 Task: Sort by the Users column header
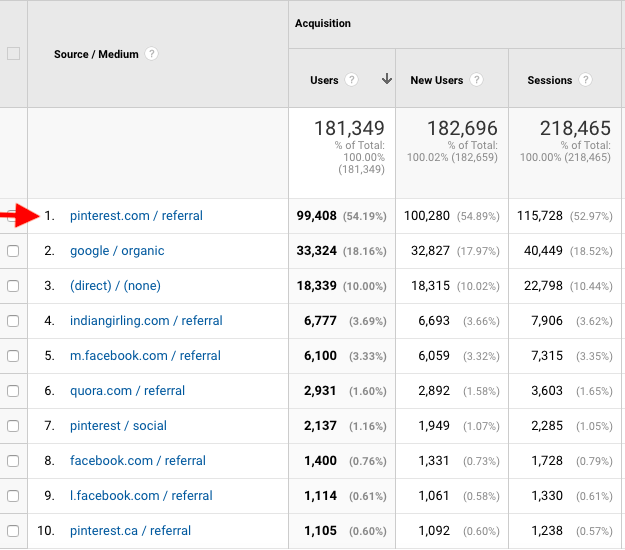pyautogui.click(x=324, y=80)
